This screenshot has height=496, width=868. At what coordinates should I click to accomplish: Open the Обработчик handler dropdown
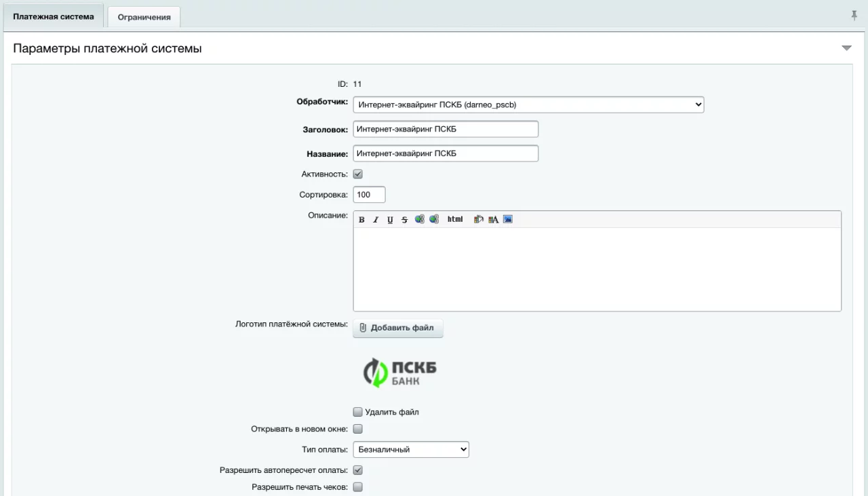pyautogui.click(x=528, y=104)
